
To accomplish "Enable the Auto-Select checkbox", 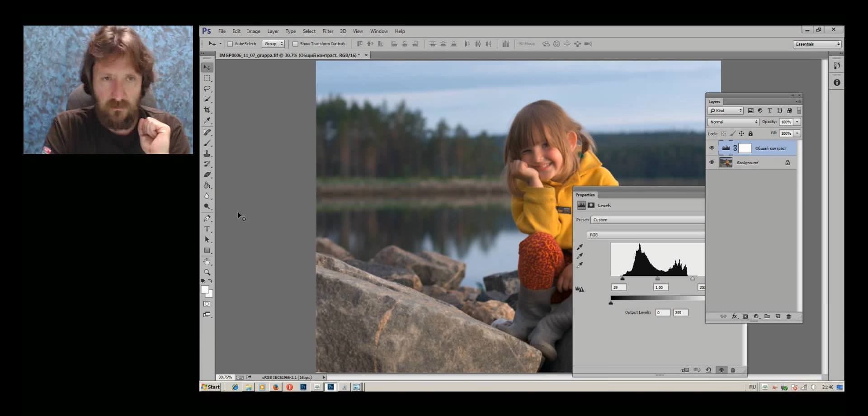I will [x=230, y=44].
